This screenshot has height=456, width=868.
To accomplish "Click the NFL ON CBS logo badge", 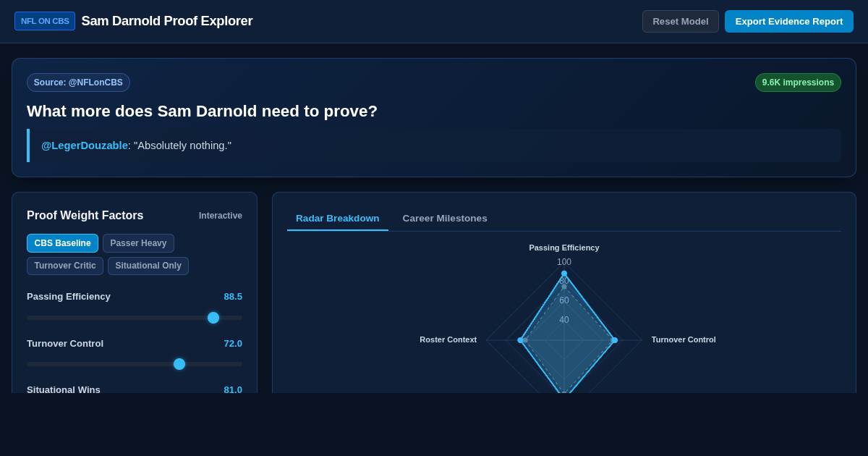I will click(45, 21).
